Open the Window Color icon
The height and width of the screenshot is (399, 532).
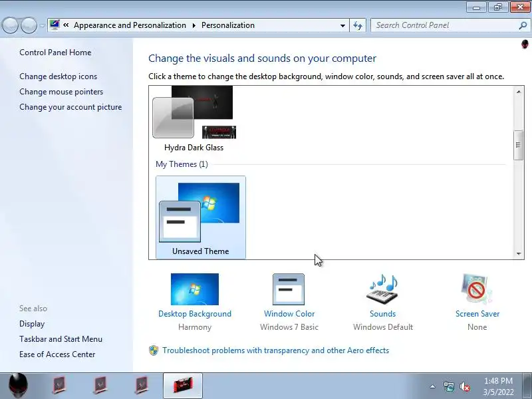tap(289, 289)
